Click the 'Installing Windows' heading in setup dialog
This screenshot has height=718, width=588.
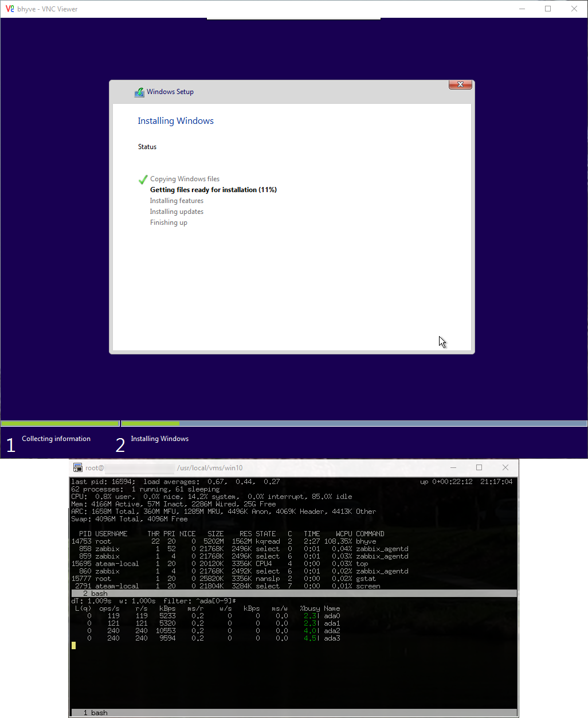pyautogui.click(x=175, y=121)
